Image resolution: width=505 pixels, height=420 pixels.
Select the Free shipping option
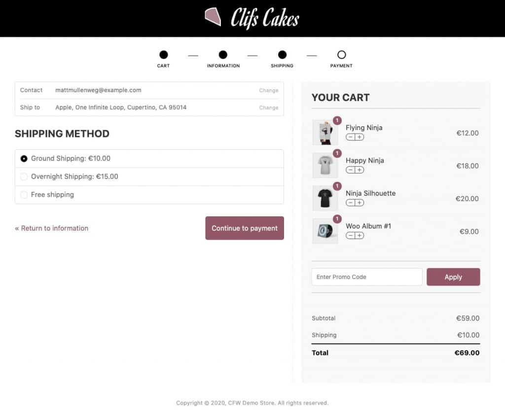23,195
